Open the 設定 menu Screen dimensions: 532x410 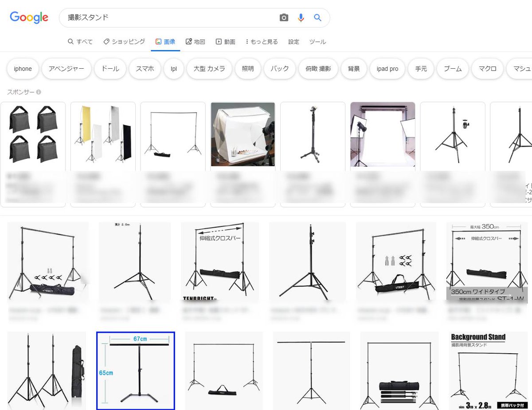(x=293, y=42)
